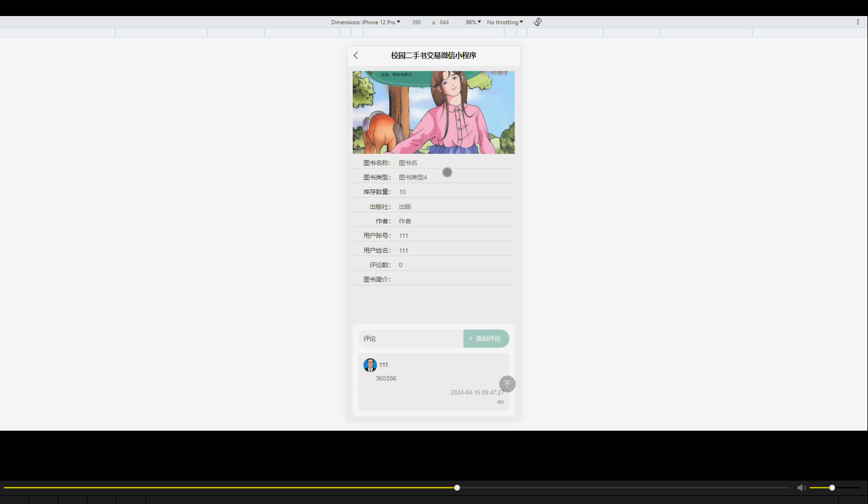Image resolution: width=868 pixels, height=504 pixels.
Task: Click the commenter 111 avatar picture
Action: [370, 365]
